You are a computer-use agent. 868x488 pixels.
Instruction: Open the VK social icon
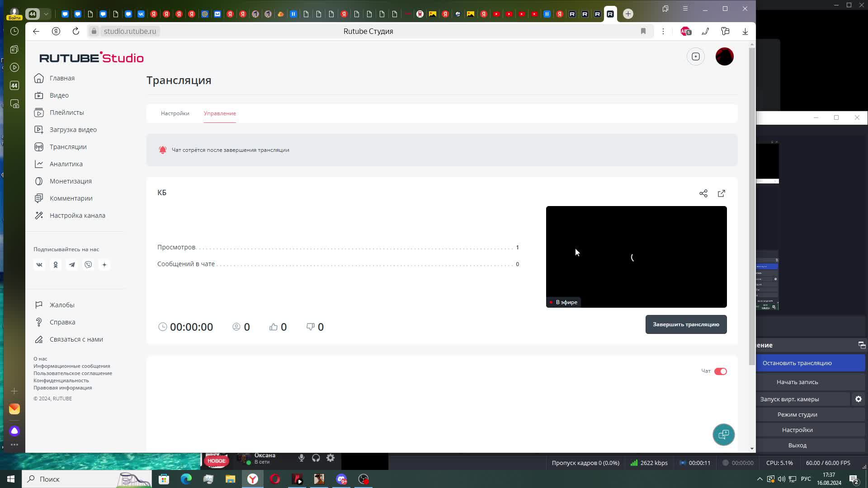pyautogui.click(x=39, y=265)
